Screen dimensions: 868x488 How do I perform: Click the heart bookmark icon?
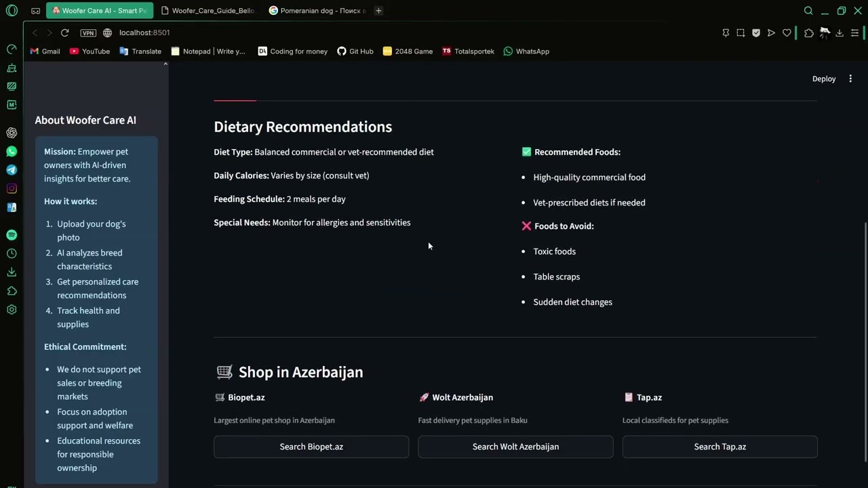click(787, 33)
